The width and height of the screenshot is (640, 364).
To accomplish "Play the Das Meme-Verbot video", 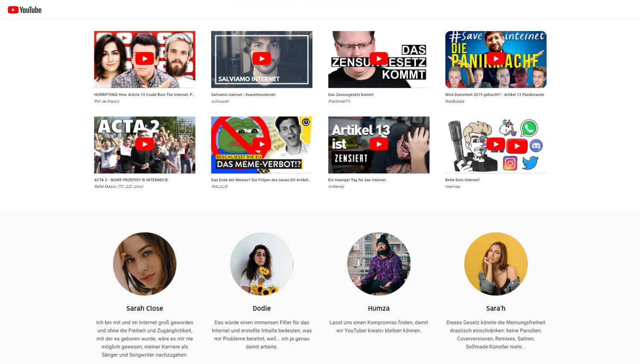I will (262, 144).
